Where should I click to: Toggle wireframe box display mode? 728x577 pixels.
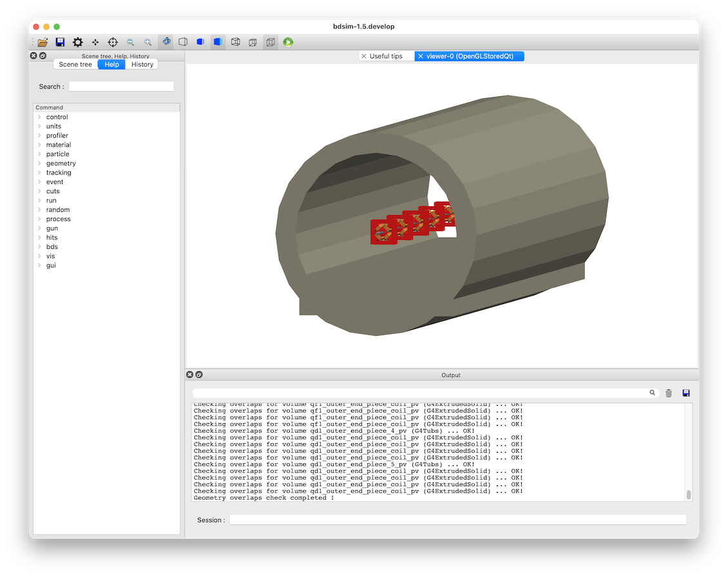click(235, 43)
